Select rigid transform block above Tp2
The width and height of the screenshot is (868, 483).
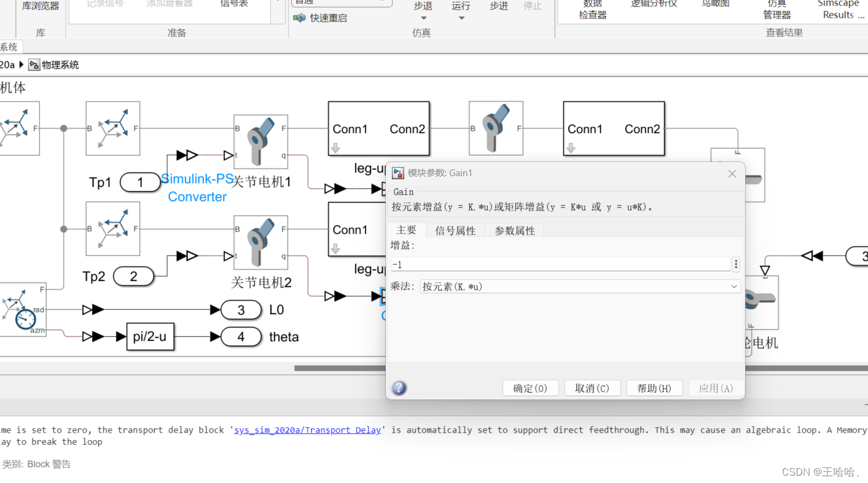point(113,229)
